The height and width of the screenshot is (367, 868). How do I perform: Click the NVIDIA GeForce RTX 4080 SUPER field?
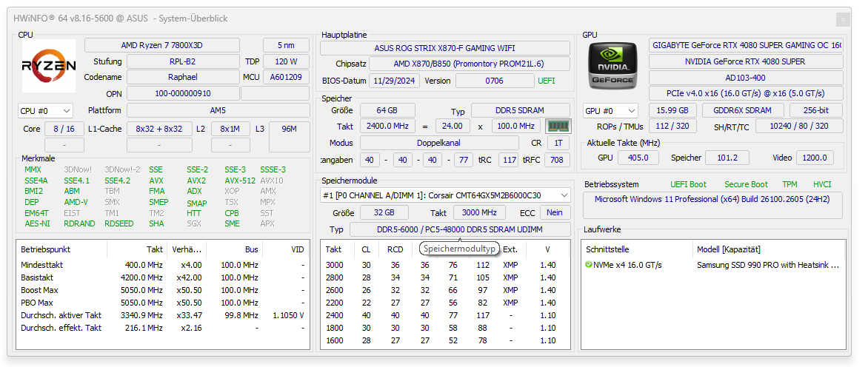pos(747,61)
